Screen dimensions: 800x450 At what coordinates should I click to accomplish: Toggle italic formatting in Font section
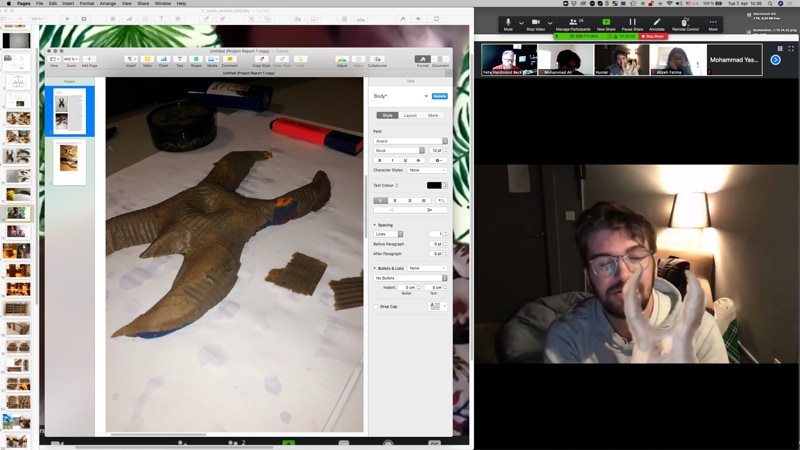point(392,160)
